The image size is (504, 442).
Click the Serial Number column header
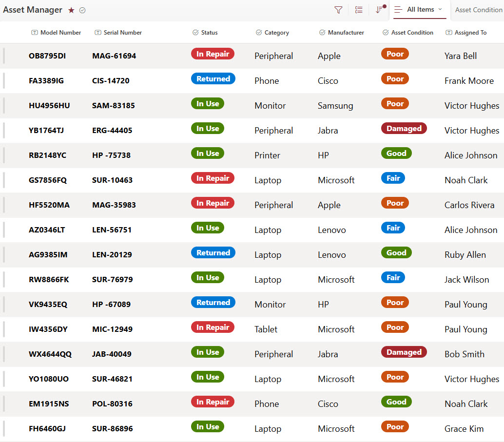point(118,33)
